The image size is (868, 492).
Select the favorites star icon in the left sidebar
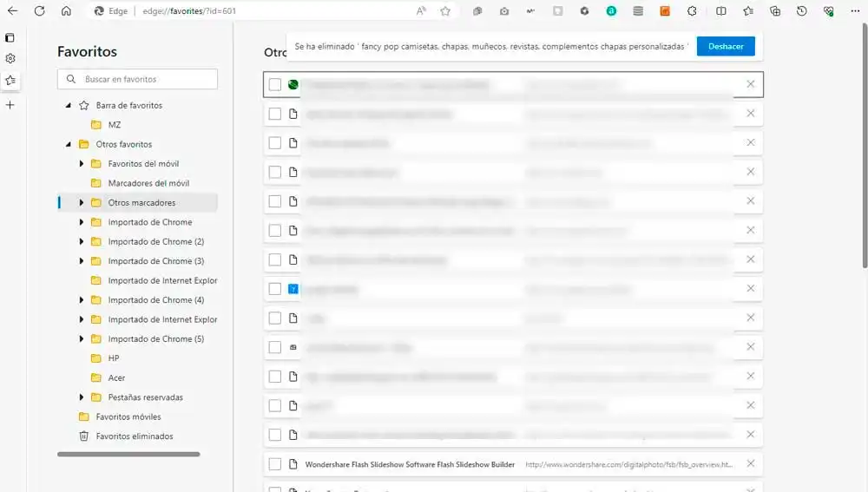[10, 80]
